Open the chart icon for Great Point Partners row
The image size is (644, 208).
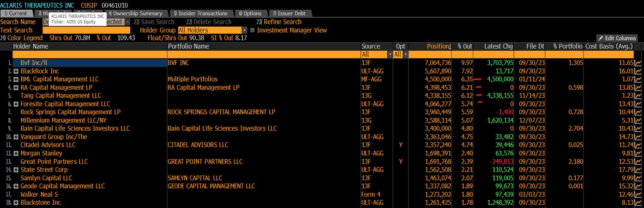tap(638, 162)
